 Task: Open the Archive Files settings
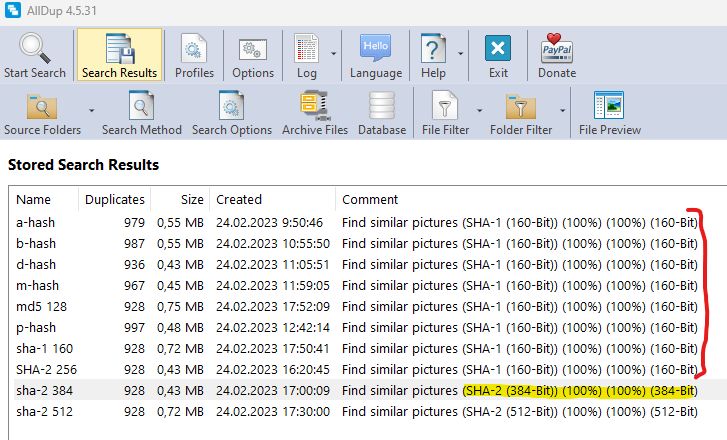(x=315, y=106)
